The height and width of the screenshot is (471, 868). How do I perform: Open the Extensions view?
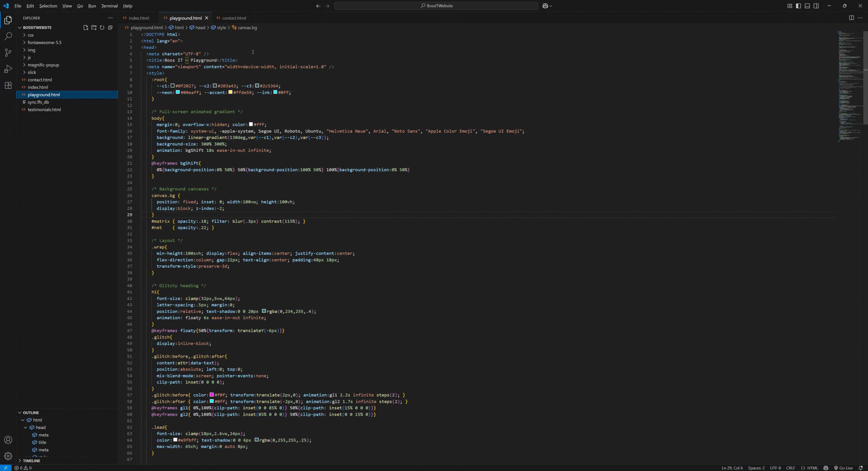[x=8, y=85]
